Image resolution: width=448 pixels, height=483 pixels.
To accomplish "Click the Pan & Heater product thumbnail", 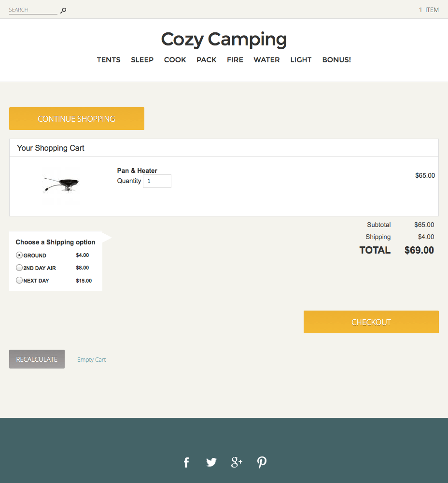I will click(61, 184).
